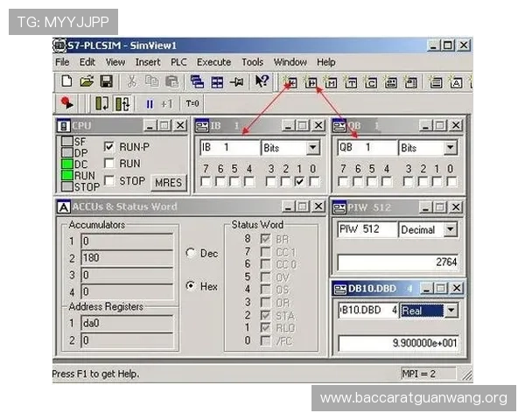Open the Window menu
The image size is (525, 420).
point(290,62)
